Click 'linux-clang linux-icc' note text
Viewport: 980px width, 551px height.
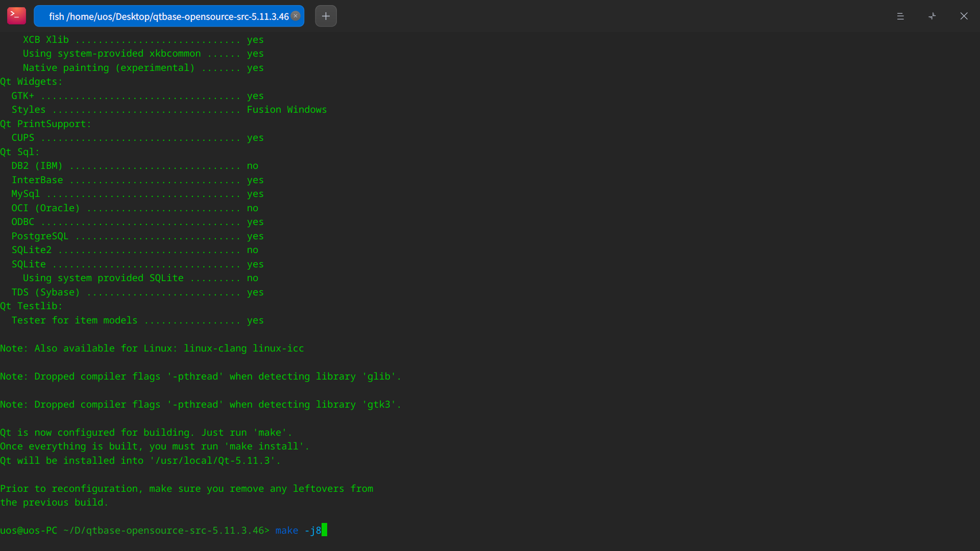pos(243,348)
